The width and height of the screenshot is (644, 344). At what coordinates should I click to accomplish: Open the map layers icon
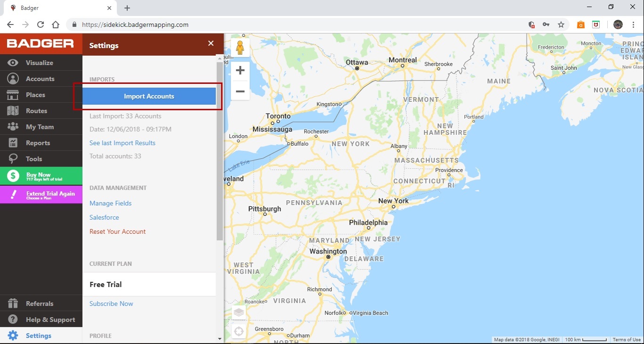click(x=239, y=312)
